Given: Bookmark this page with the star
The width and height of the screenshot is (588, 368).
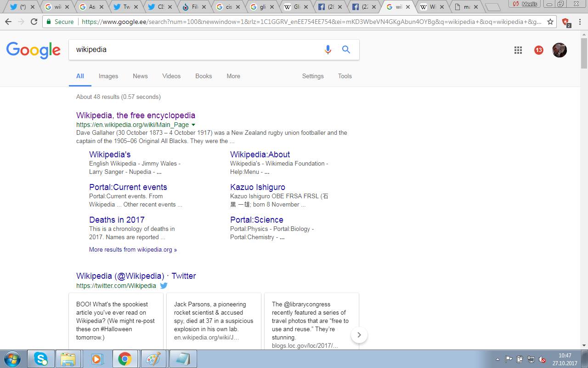Looking at the screenshot, I should 550,22.
